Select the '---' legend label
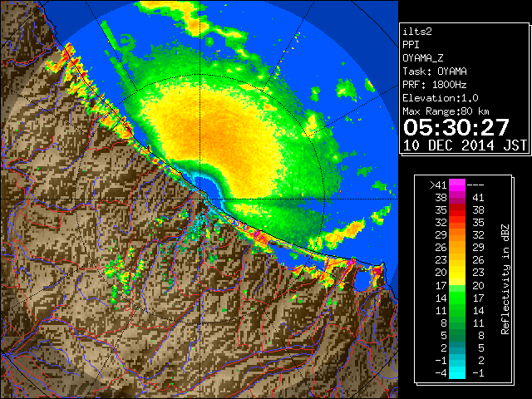This screenshot has width=532, height=399. click(x=475, y=185)
